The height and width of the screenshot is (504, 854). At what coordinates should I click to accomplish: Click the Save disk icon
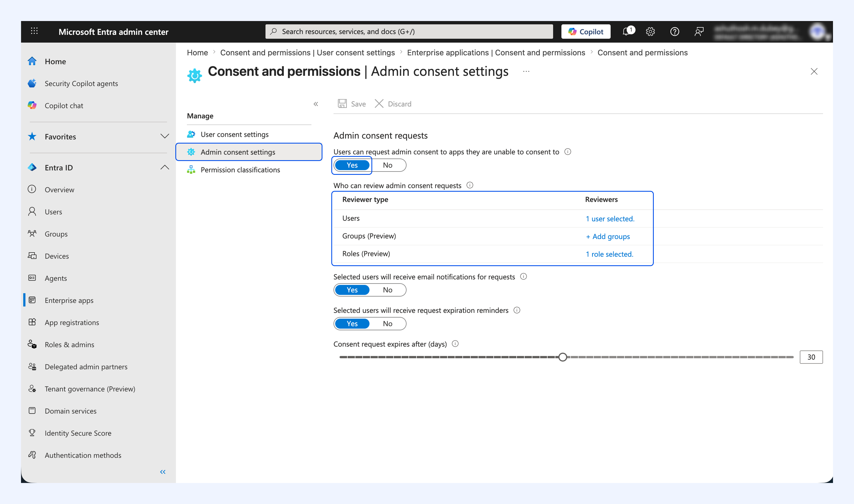click(342, 103)
